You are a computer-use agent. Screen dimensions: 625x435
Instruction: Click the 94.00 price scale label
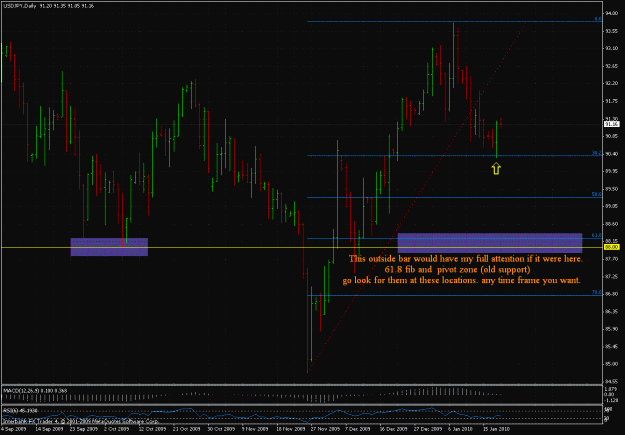611,13
